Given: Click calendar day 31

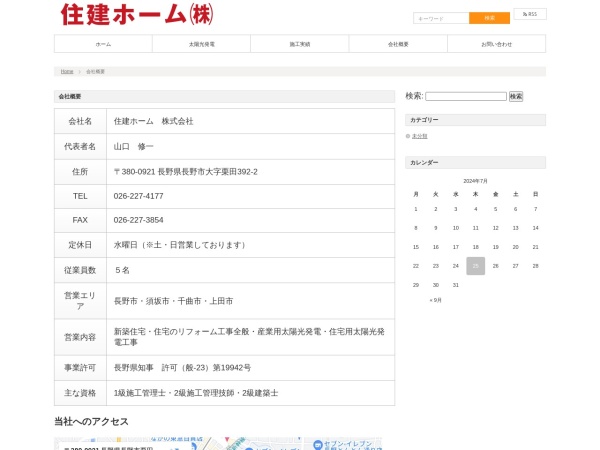Looking at the screenshot, I should pyautogui.click(x=456, y=285).
